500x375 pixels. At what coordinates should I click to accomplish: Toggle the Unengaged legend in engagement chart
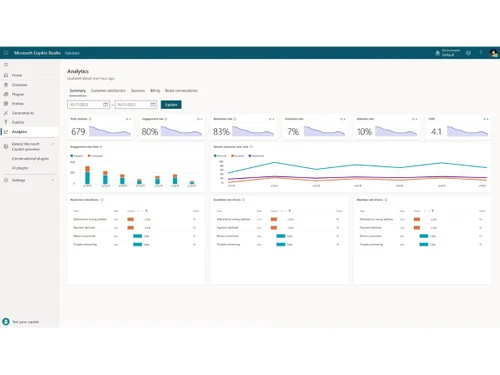(x=96, y=156)
